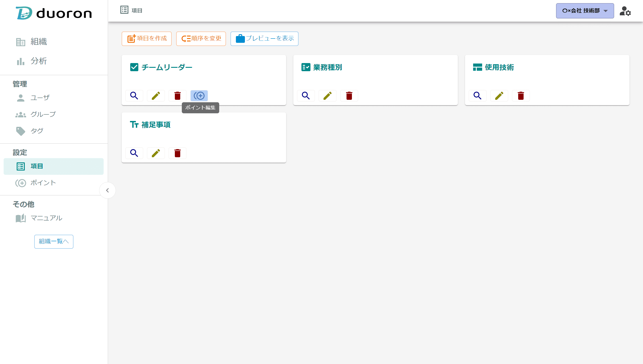The image size is (643, 364).
Task: Open the user settings icon at top right
Action: [x=625, y=11]
